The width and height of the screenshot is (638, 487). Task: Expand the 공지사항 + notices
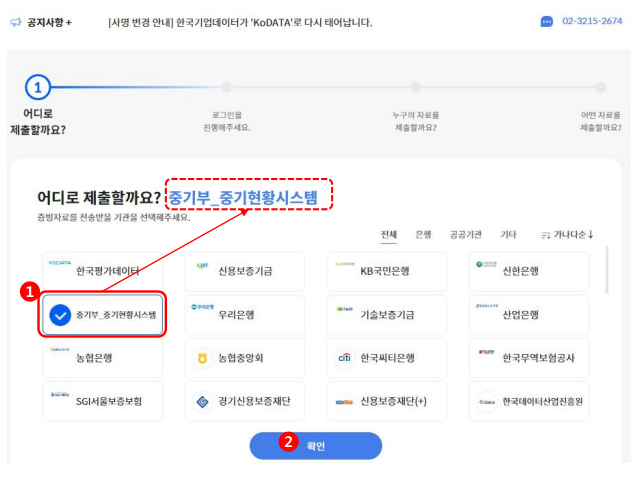coord(49,22)
